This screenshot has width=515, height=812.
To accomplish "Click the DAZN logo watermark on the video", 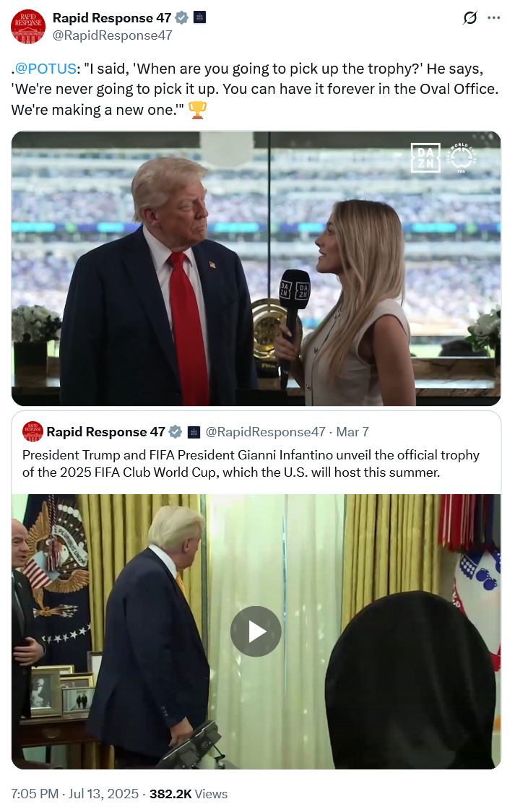I will (425, 158).
